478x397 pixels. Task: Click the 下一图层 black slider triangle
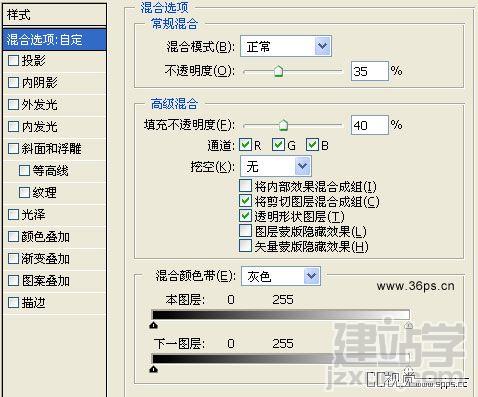coord(153,369)
